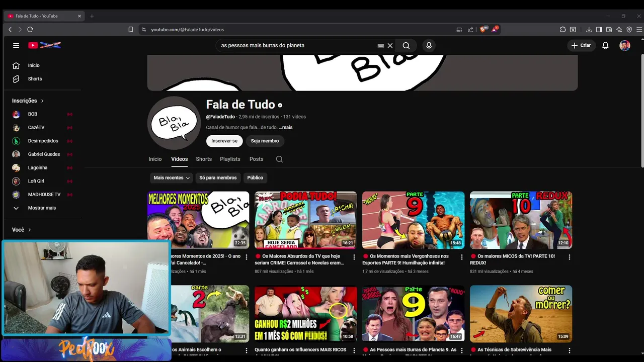644x362 pixels.
Task: Open the notifications bell
Action: [605, 45]
